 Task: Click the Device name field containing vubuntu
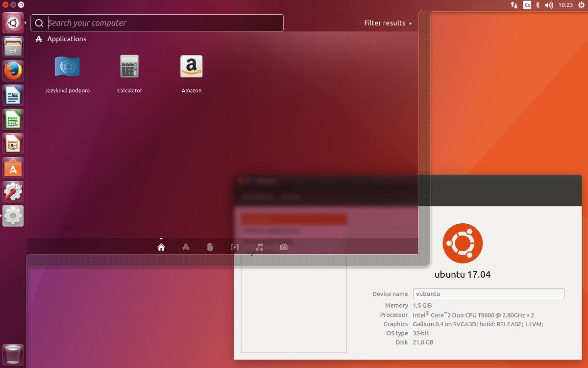(489, 294)
